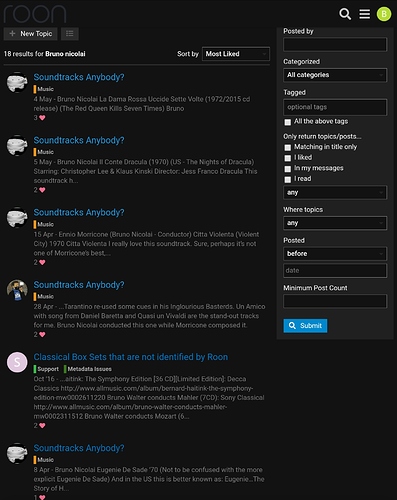Submit the advanced search
The width and height of the screenshot is (397, 500).
pos(305,326)
